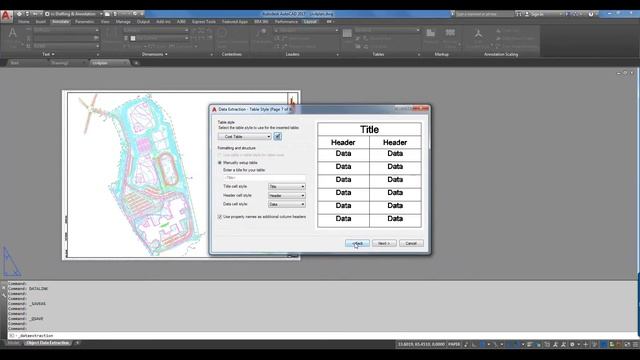Expand the Dimensions panel arrow
Image resolution: width=640 pixels, height=360 pixels.
[166, 54]
